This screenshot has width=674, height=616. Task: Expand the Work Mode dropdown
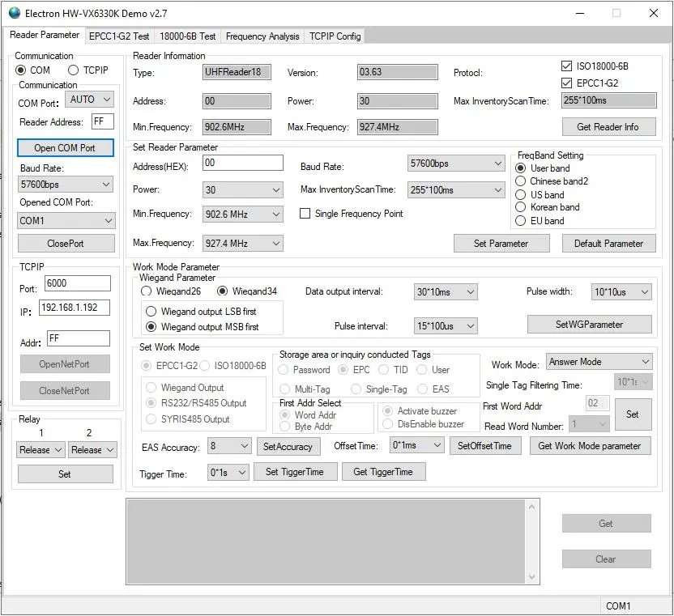pyautogui.click(x=599, y=362)
